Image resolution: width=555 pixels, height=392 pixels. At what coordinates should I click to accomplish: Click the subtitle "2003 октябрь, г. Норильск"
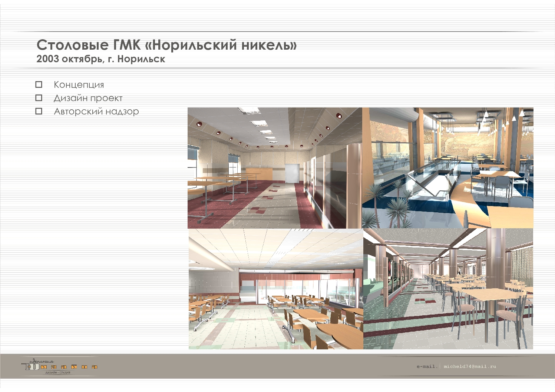click(x=101, y=59)
